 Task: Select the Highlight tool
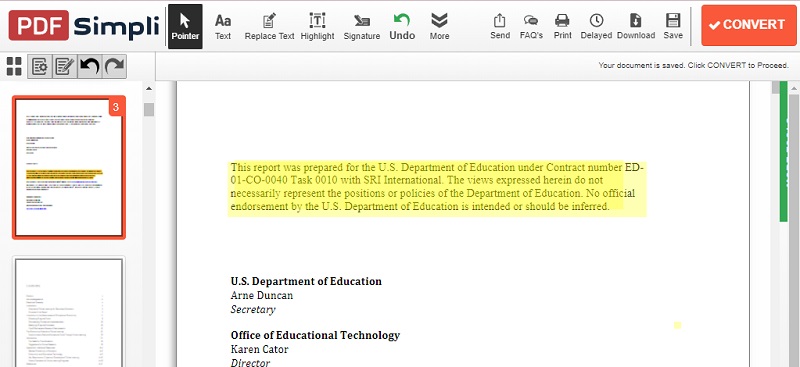pyautogui.click(x=317, y=27)
